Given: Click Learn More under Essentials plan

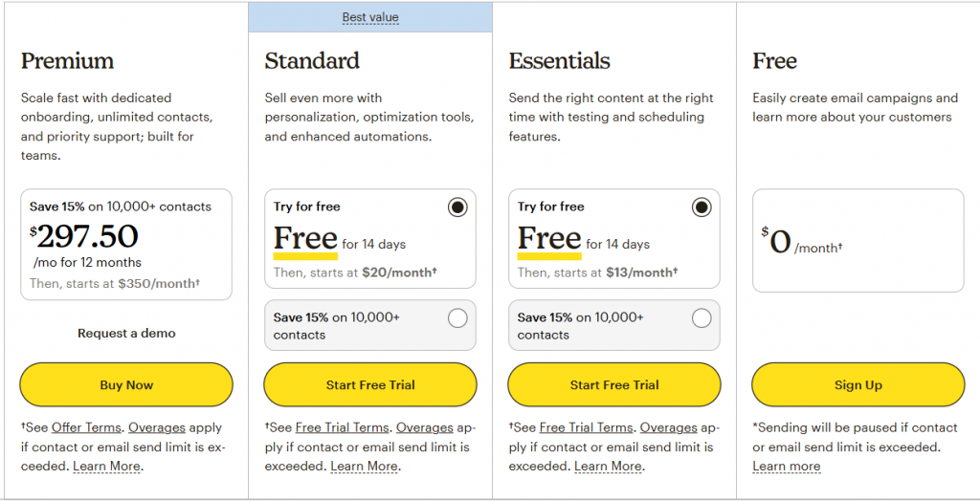Looking at the screenshot, I should pos(608,466).
